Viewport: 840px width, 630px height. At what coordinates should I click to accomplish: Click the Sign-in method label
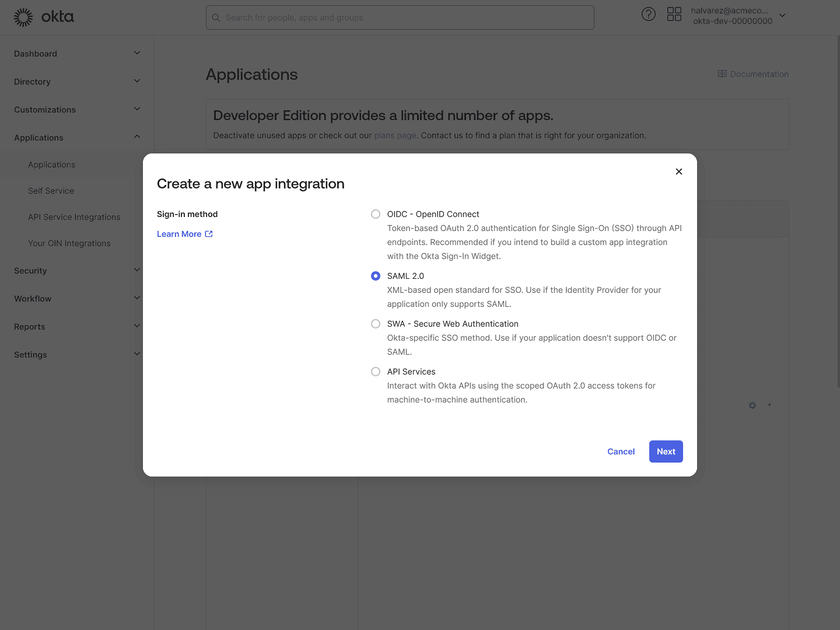point(187,214)
